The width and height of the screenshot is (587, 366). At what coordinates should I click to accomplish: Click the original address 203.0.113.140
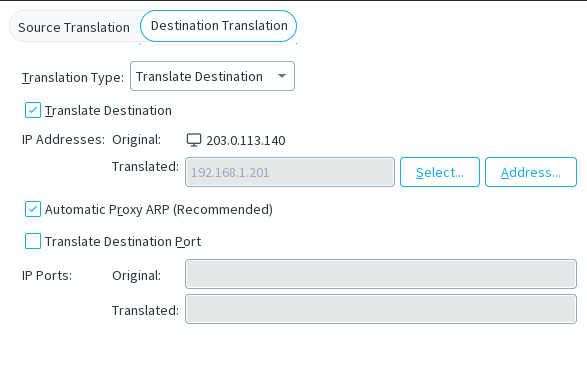[x=246, y=141]
